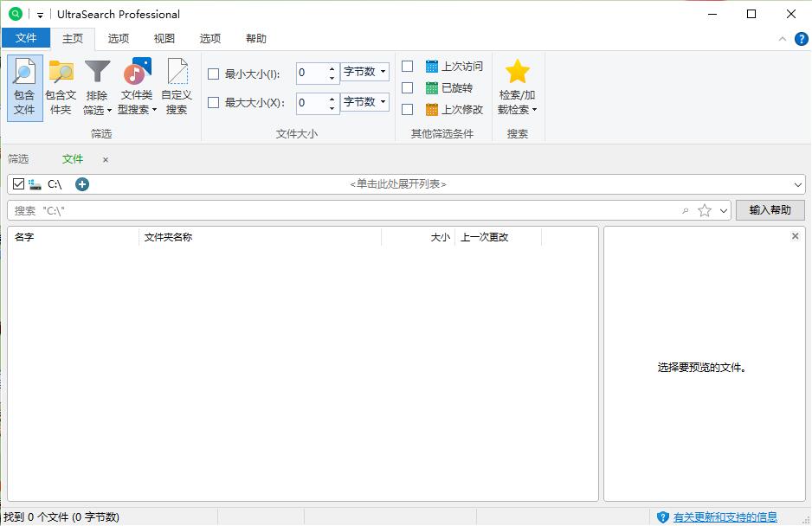Image resolution: width=812 pixels, height=526 pixels.
Task: Click the 输入帮助 button
Action: tap(770, 210)
